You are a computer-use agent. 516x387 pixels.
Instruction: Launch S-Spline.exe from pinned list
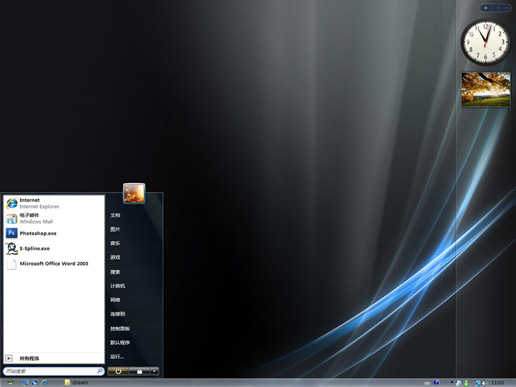coord(53,248)
